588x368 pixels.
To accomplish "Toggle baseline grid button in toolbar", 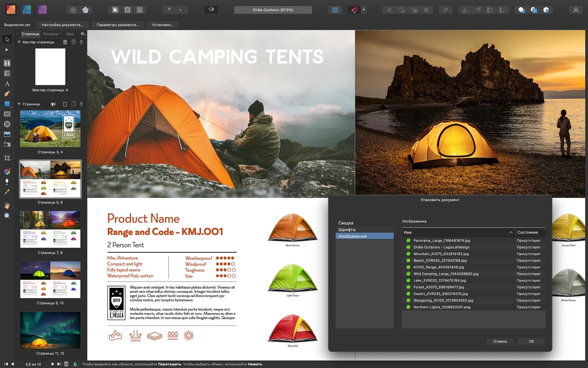I will click(335, 10).
